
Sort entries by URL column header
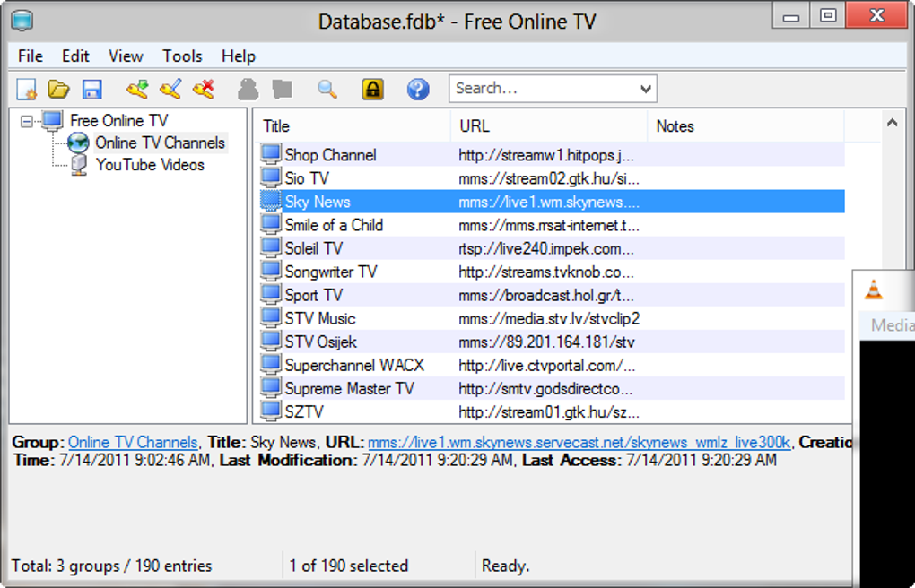click(549, 126)
